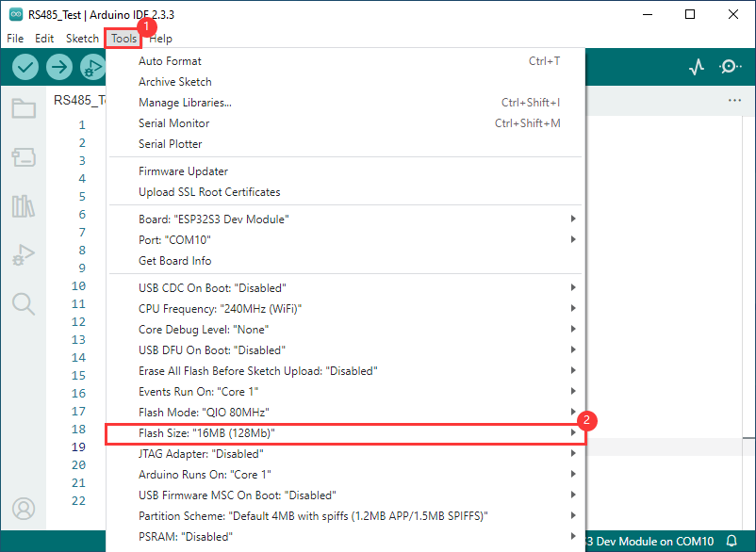Click the editor tab overflow ellipsis button
This screenshot has height=552, width=756.
pos(735,100)
